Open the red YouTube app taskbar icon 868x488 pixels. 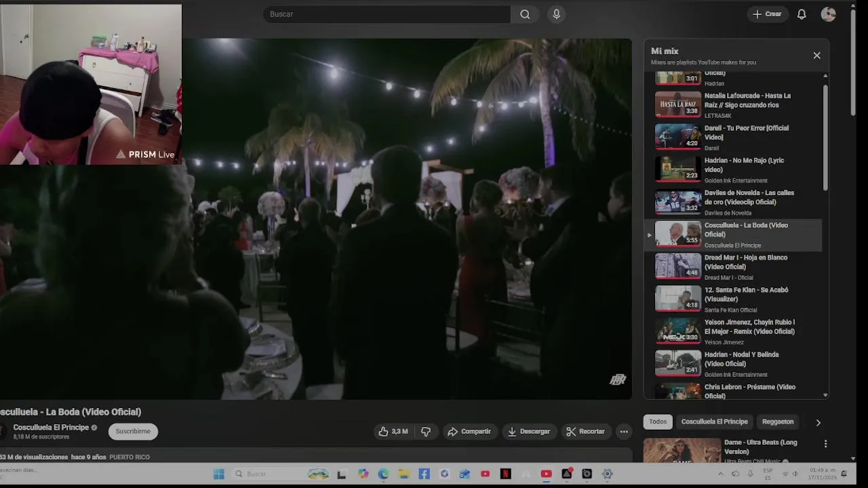click(x=546, y=474)
